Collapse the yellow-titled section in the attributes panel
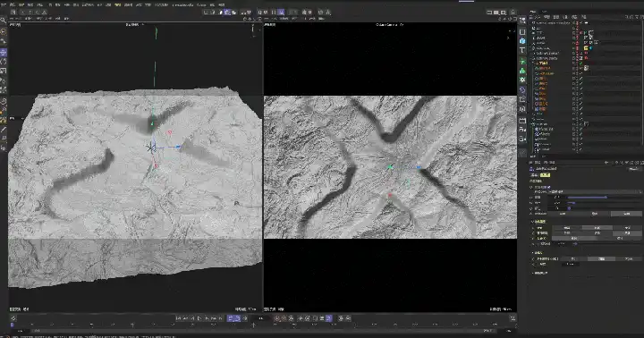The image size is (644, 338). (535, 222)
